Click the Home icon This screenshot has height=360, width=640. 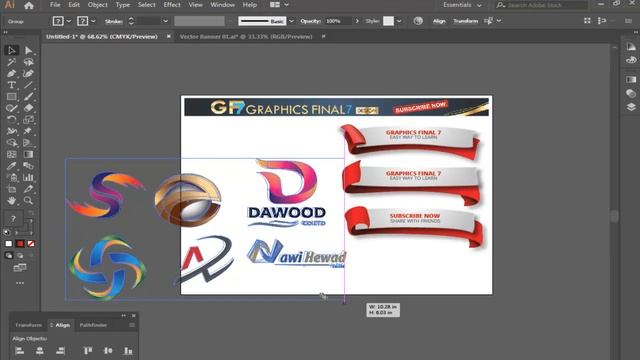click(29, 5)
